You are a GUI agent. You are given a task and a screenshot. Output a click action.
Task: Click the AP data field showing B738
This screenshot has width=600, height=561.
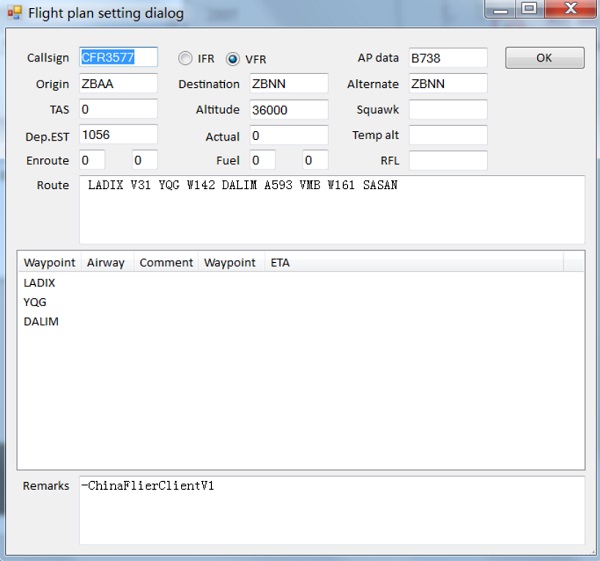[448, 58]
